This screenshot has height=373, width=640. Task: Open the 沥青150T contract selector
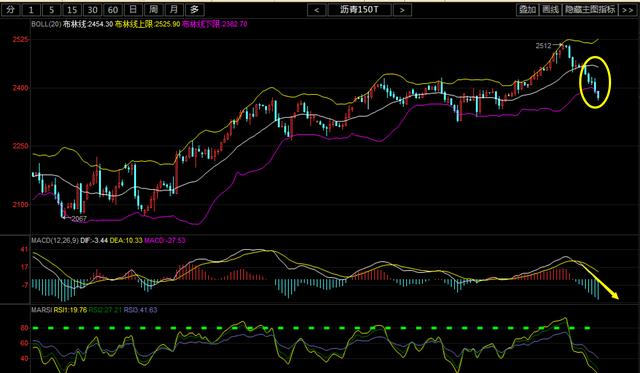(x=359, y=10)
